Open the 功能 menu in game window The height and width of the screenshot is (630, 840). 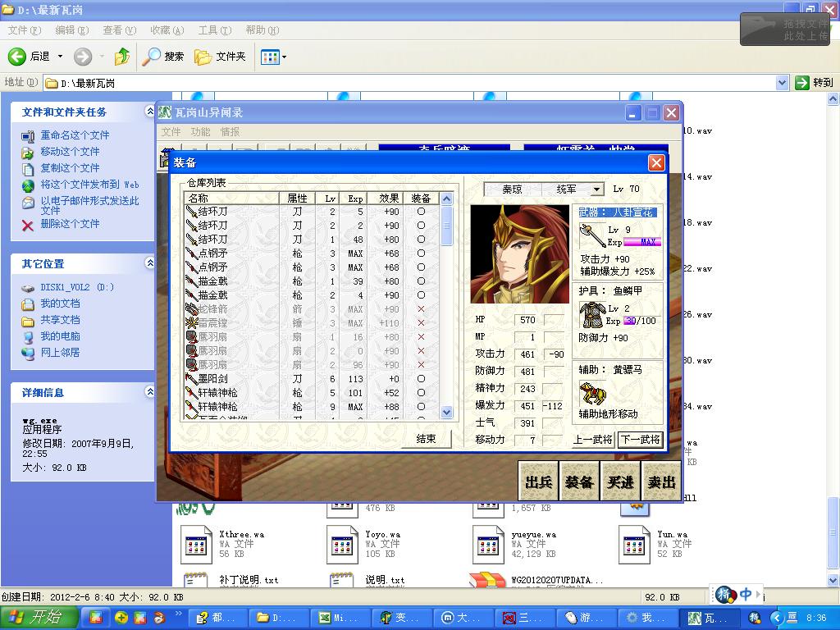[x=200, y=132]
